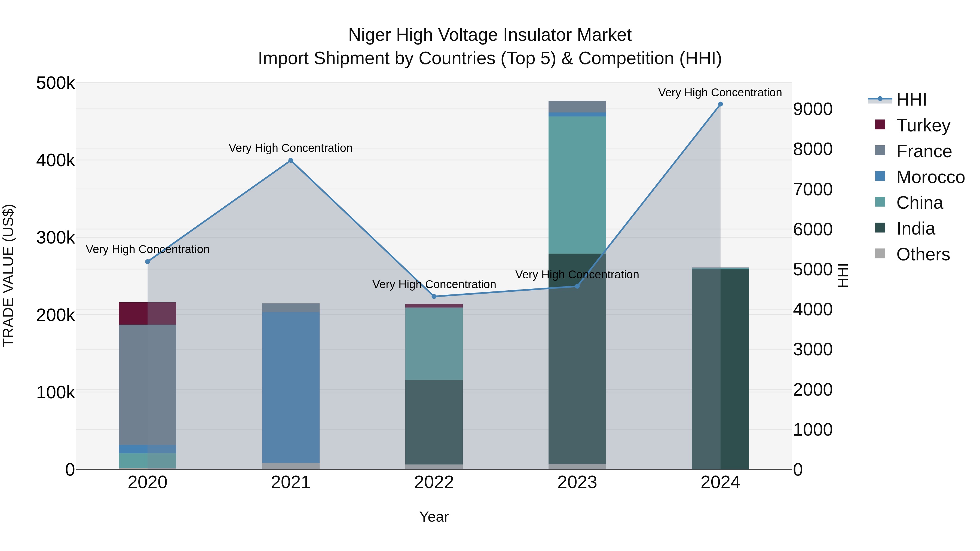Viewport: 980px width, 551px height.
Task: Toggle the Others legend entry
Action: 912,254
